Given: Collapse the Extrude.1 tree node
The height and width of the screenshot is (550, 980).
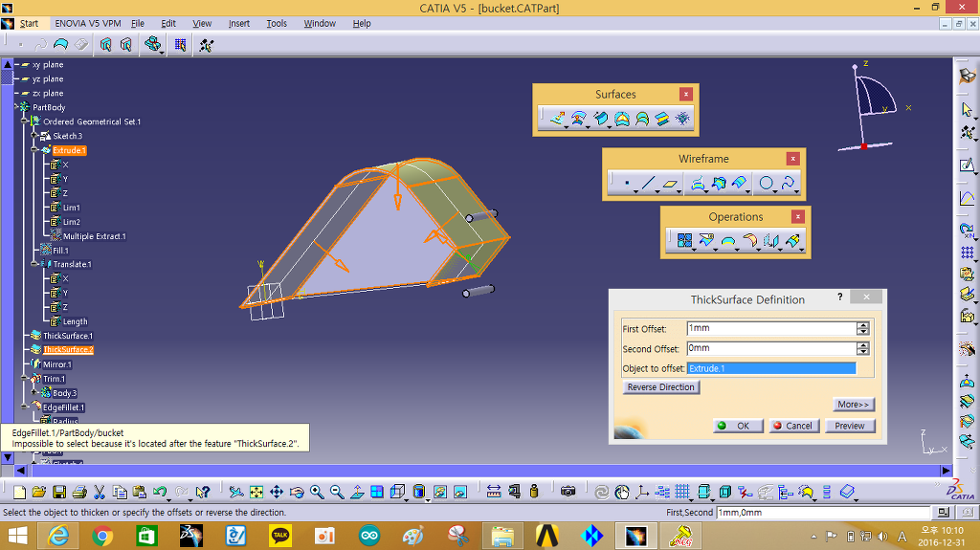Looking at the screenshot, I should point(35,150).
